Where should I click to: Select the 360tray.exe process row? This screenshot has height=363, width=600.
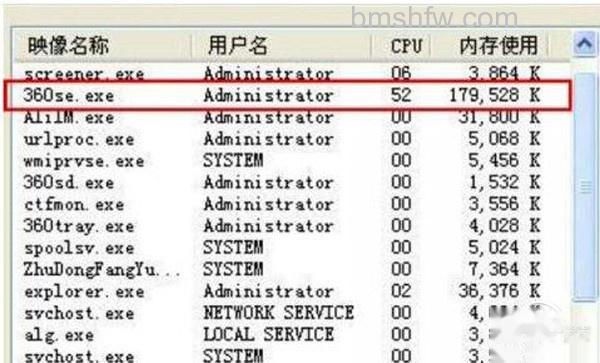pos(292,226)
